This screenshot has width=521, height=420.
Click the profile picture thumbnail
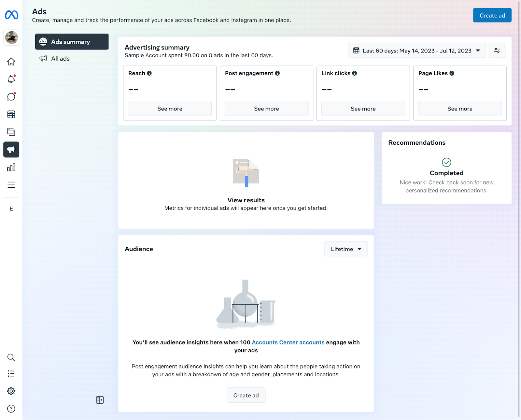point(11,37)
